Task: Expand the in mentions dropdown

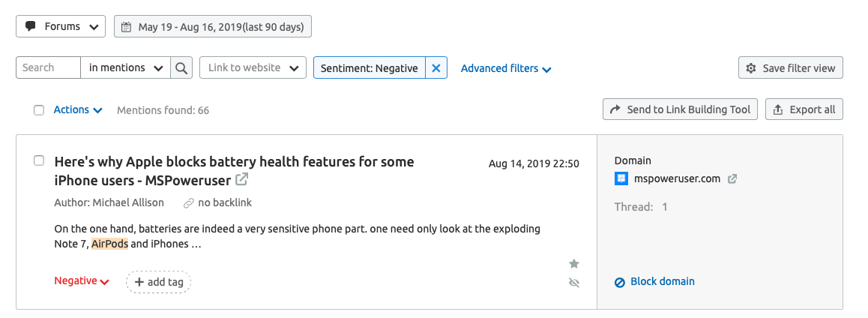Action: click(x=126, y=67)
